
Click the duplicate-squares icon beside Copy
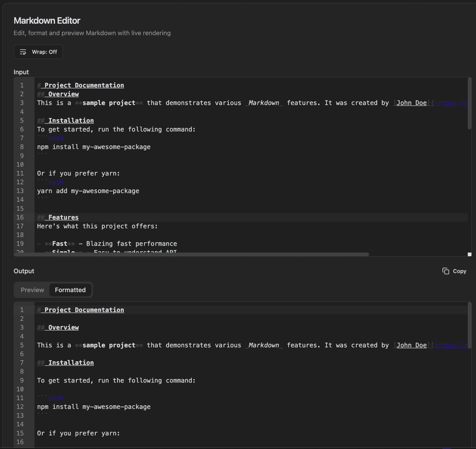click(445, 271)
